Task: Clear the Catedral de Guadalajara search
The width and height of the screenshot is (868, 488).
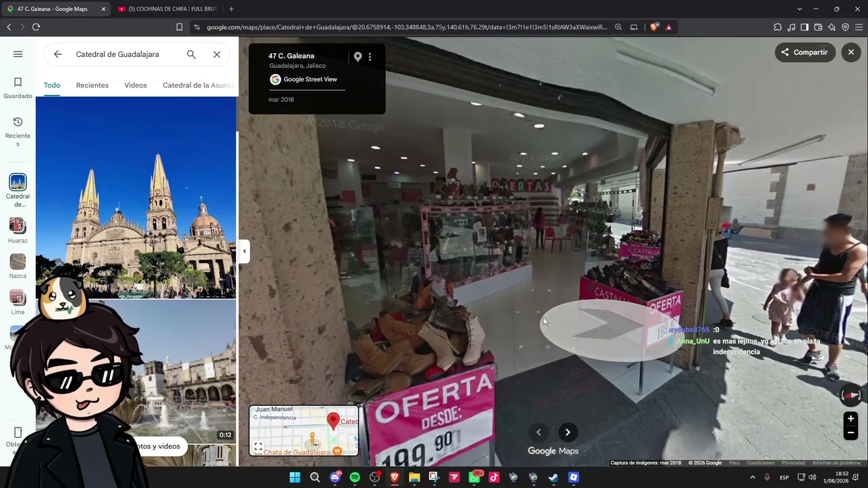Action: [217, 54]
